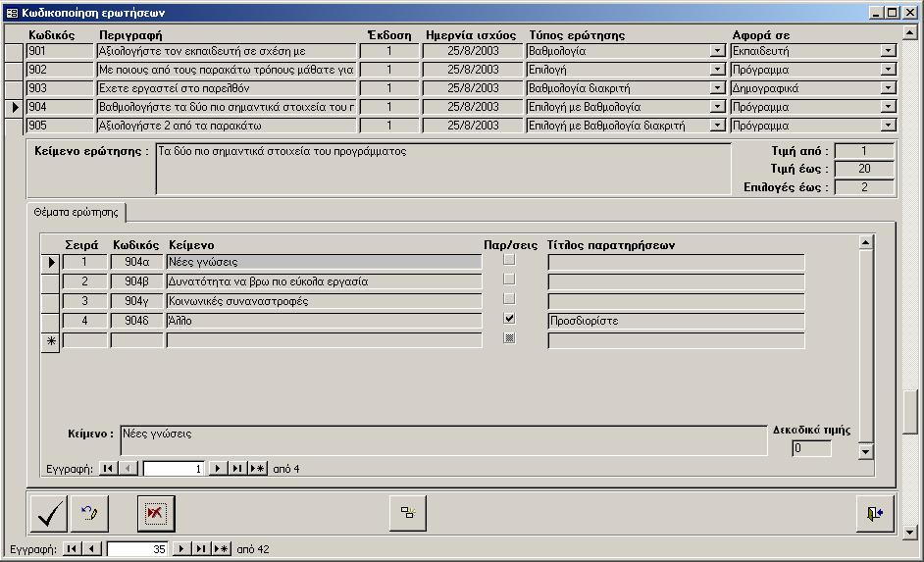Click the 'Προσδιορίστε' remarks title field
Screen dimensions: 924x562
pos(676,321)
